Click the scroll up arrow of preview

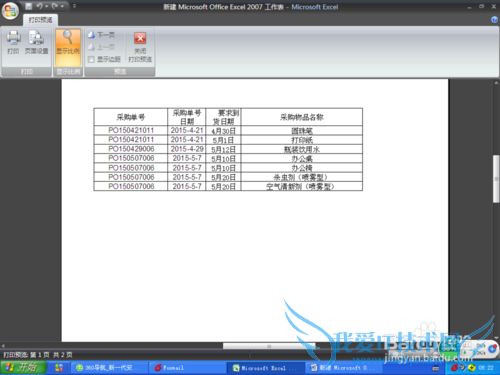tap(496, 83)
